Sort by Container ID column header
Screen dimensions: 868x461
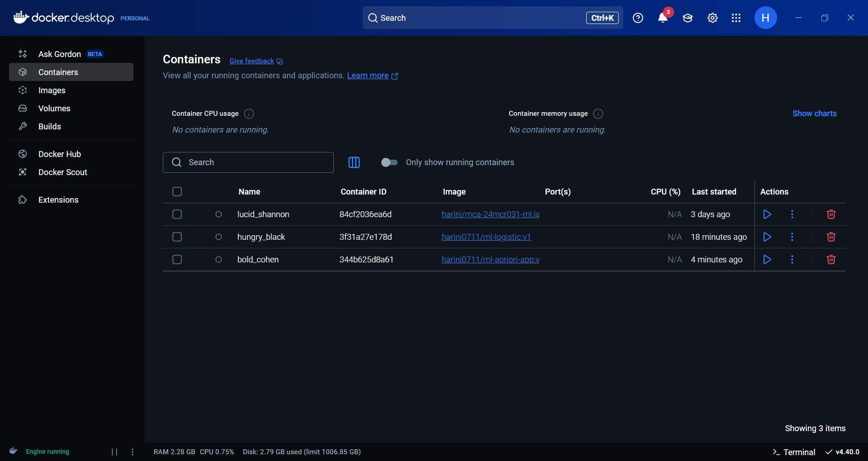click(x=363, y=192)
